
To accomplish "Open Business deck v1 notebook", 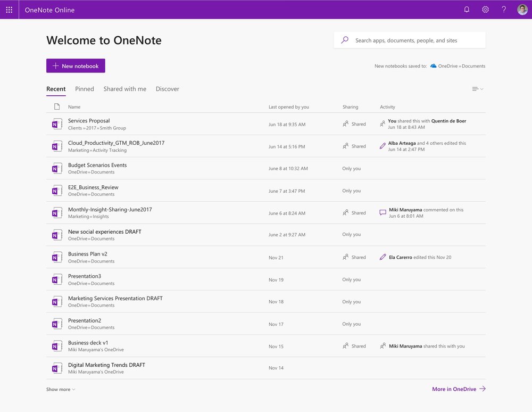I will point(88,343).
